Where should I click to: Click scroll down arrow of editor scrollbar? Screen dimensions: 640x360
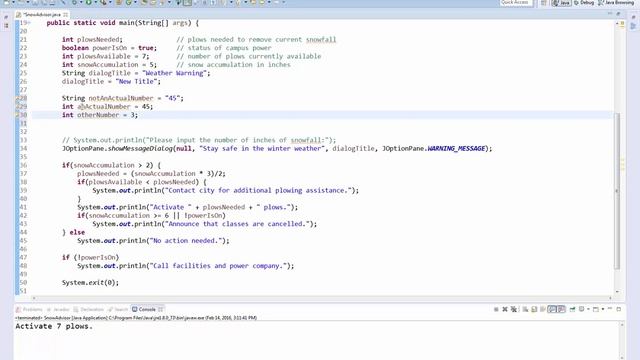click(x=617, y=291)
